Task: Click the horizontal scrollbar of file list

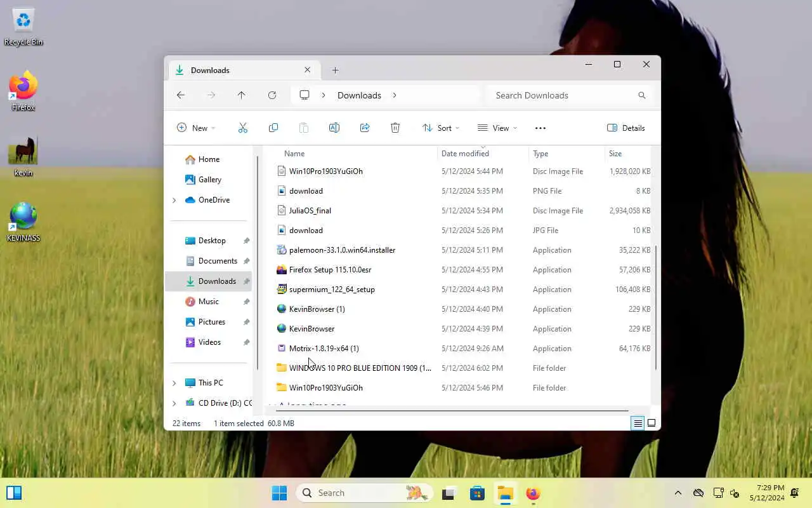Action: (452, 411)
